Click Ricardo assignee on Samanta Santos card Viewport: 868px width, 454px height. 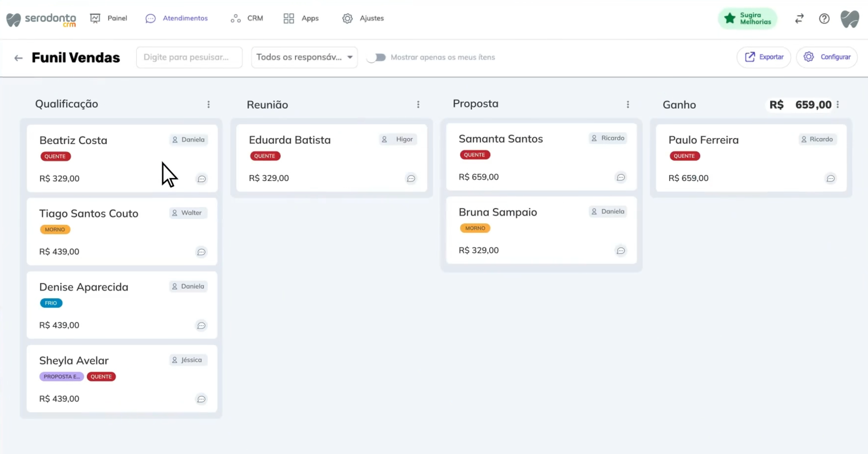tap(608, 138)
